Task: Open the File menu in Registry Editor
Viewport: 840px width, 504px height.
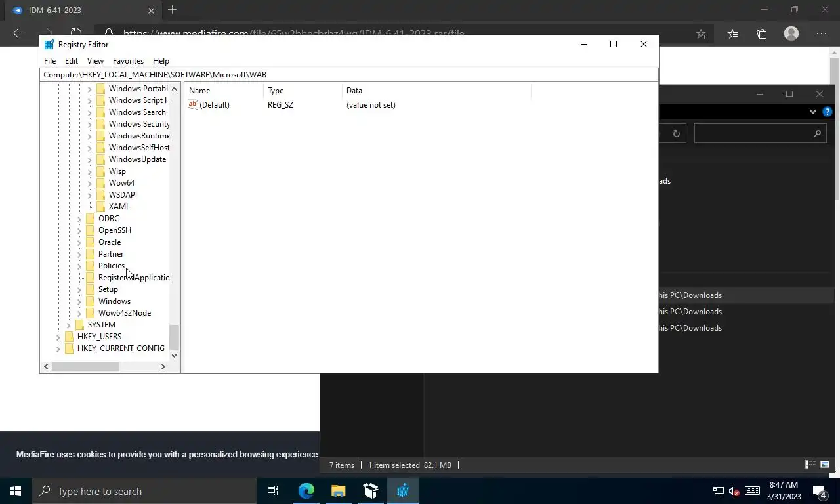Action: click(50, 60)
